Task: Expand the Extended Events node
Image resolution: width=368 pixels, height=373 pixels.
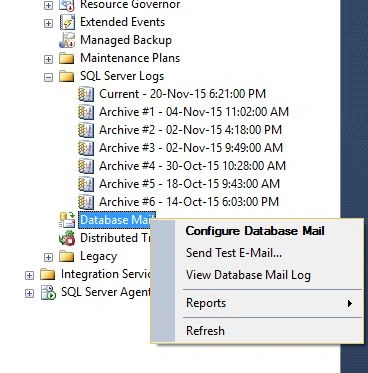Action: pyautogui.click(x=48, y=23)
